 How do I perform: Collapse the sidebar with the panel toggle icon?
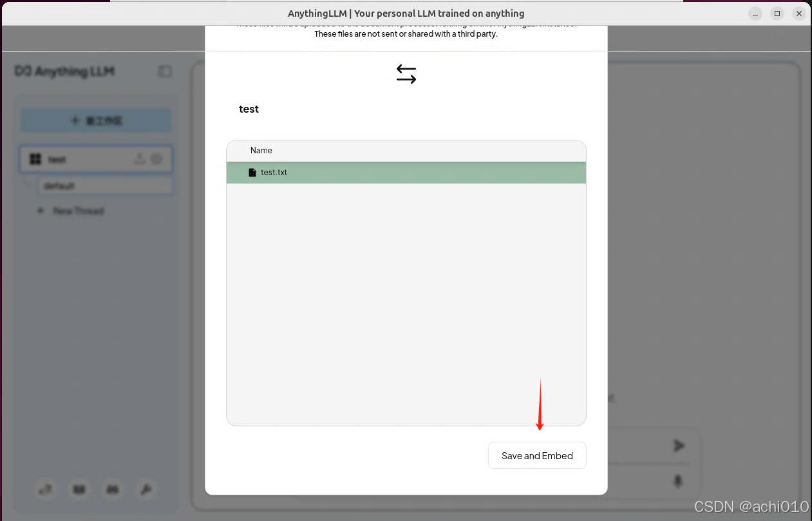pyautogui.click(x=165, y=71)
